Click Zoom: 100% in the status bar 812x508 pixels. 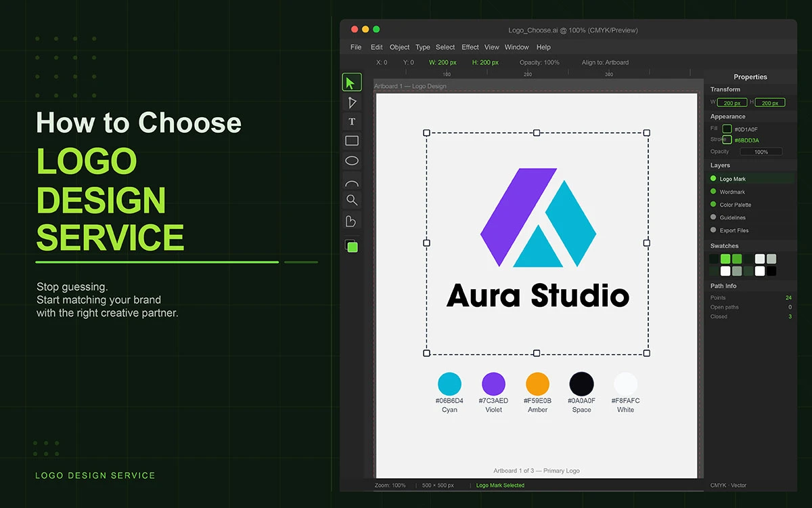[390, 486]
